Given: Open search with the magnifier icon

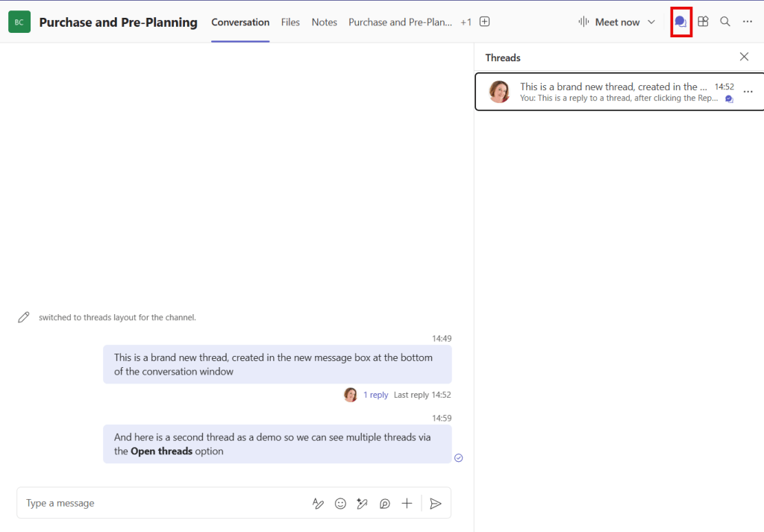Looking at the screenshot, I should pos(725,22).
